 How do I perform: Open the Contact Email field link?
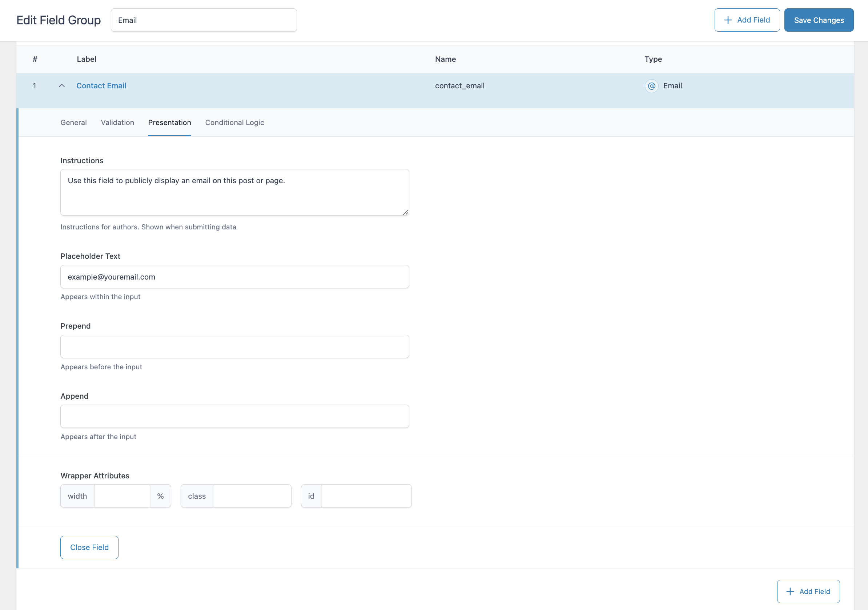pyautogui.click(x=101, y=85)
